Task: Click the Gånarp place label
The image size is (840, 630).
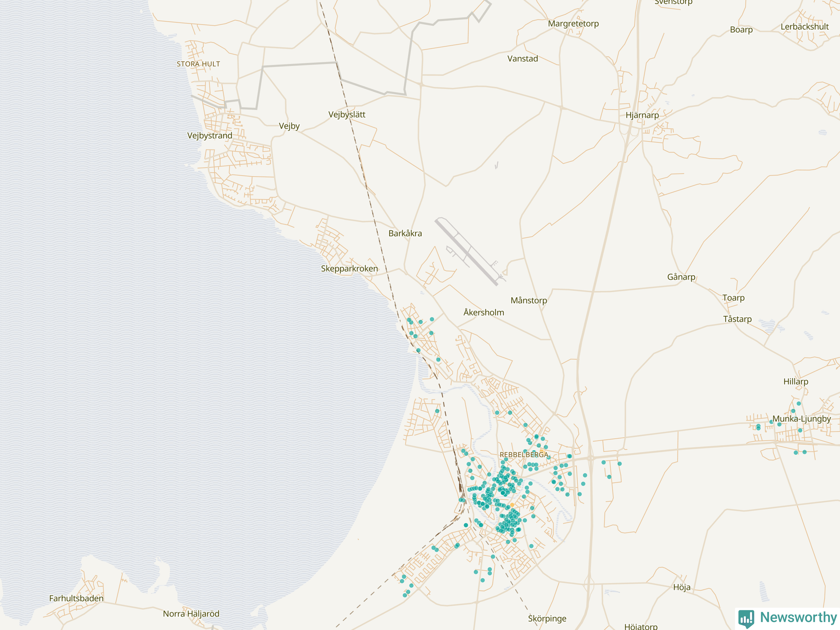Action: (x=681, y=277)
